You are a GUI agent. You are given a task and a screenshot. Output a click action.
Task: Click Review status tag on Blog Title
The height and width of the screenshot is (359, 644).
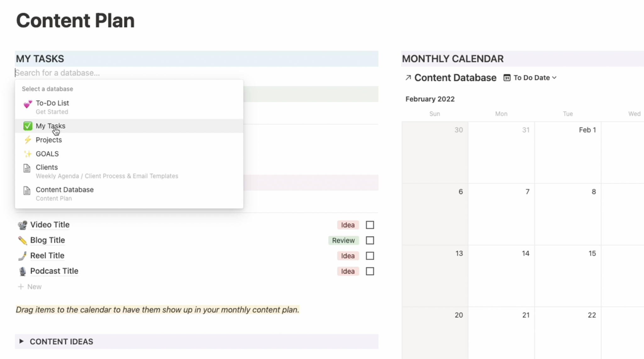point(344,240)
